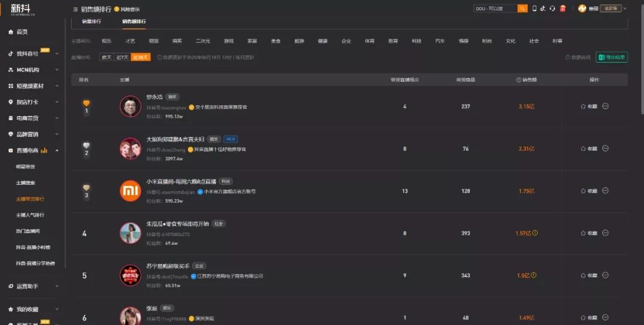Open 主播搜索 in sidebar

[26, 183]
